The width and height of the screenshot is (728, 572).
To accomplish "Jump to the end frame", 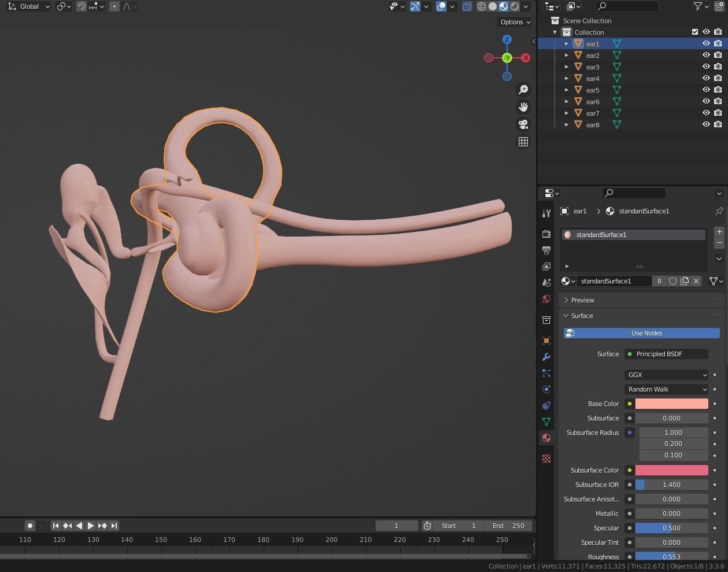I will point(114,526).
